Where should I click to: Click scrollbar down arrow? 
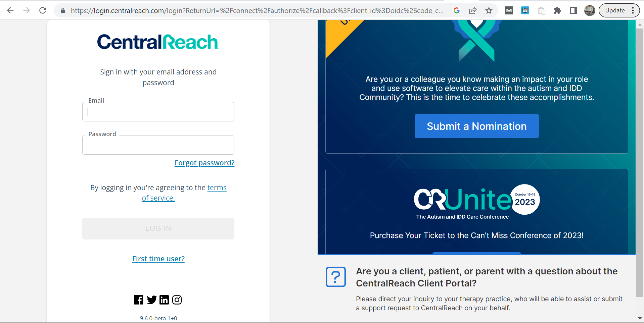pos(640,318)
